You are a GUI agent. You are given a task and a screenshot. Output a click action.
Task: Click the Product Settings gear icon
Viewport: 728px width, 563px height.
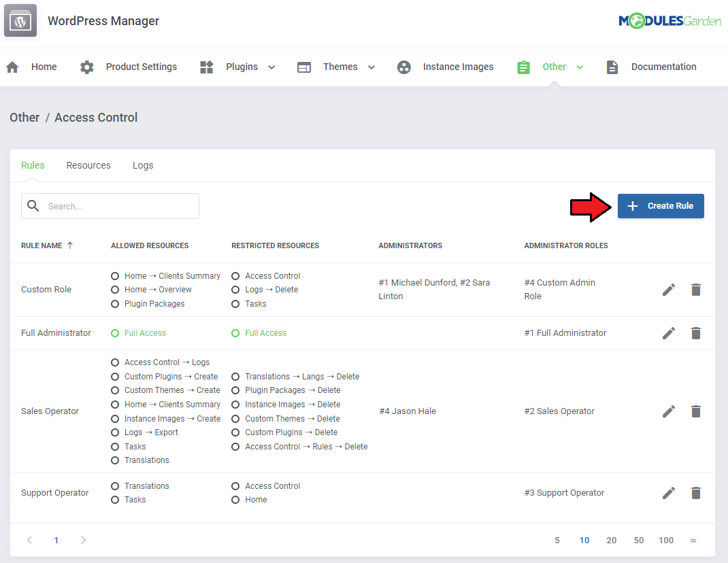(x=87, y=67)
